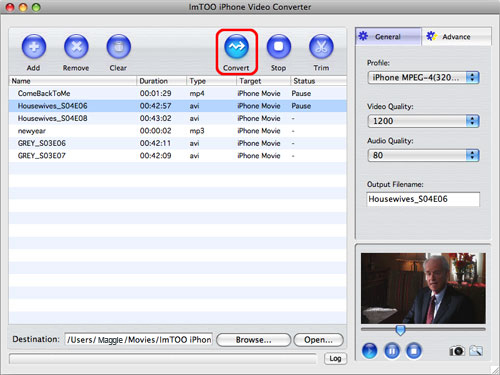Image resolution: width=500 pixels, height=375 pixels.
Task: Switch to the Advance tab
Action: click(457, 37)
